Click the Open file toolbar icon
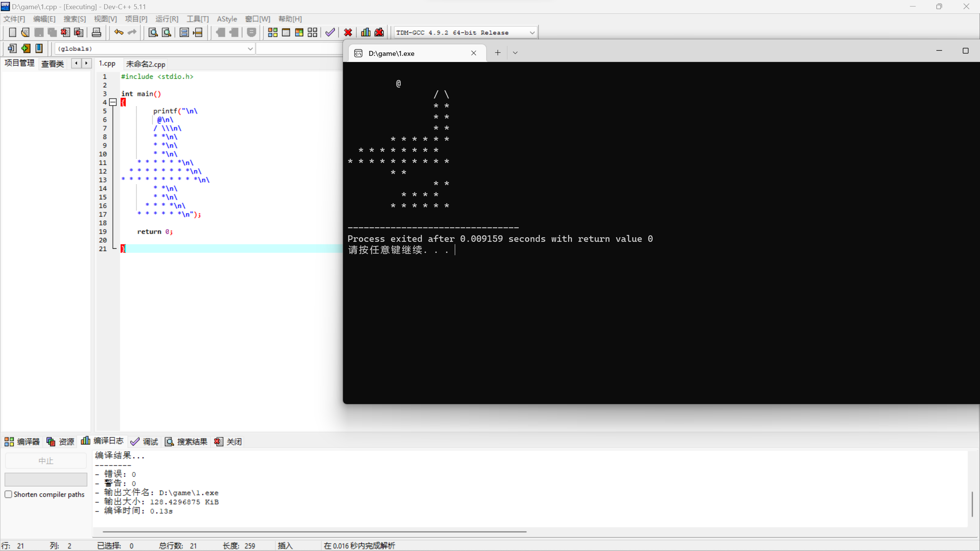This screenshot has height=551, width=980. point(25,33)
